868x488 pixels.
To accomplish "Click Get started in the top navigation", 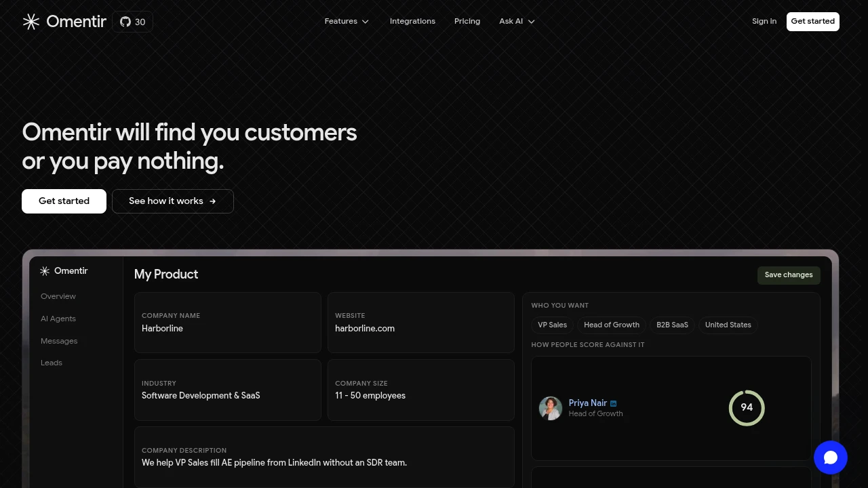I will click(812, 22).
